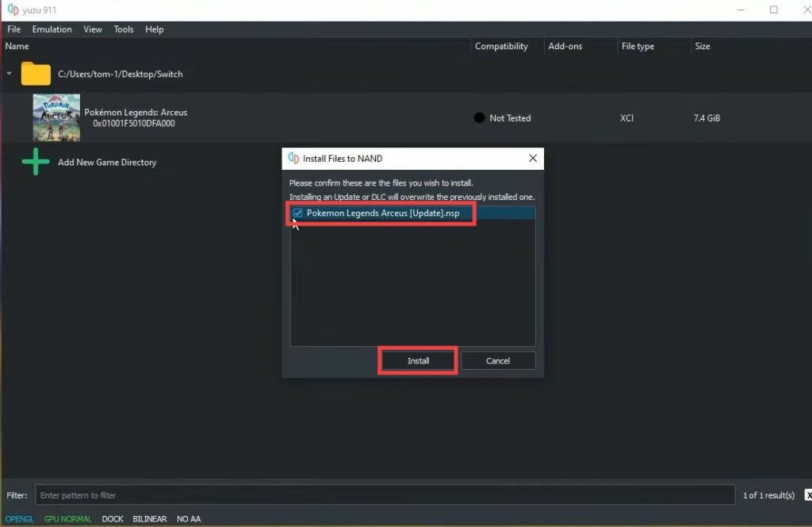The width and height of the screenshot is (812, 527).
Task: Click the 0x01001F5010DFA000 title ID text
Action: [133, 123]
